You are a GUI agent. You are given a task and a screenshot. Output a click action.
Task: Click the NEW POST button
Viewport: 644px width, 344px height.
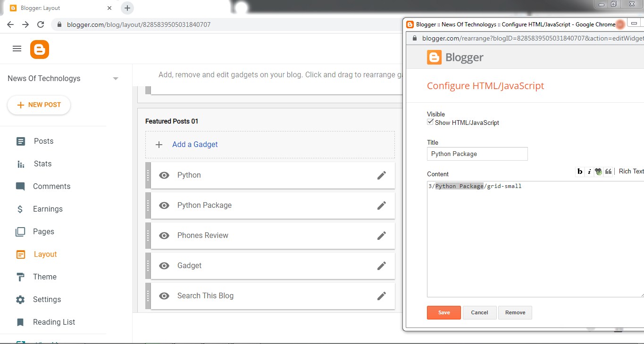pos(39,105)
